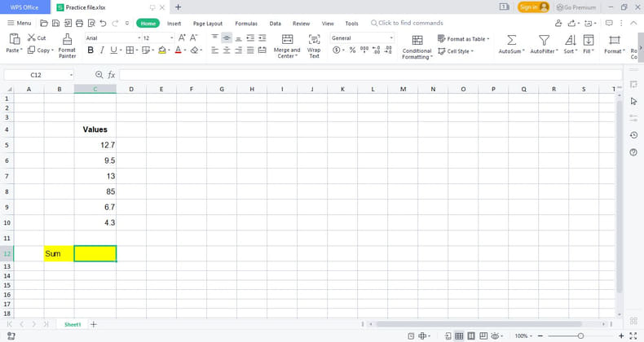
Task: Align cell content to the bottom
Action: coord(239,37)
